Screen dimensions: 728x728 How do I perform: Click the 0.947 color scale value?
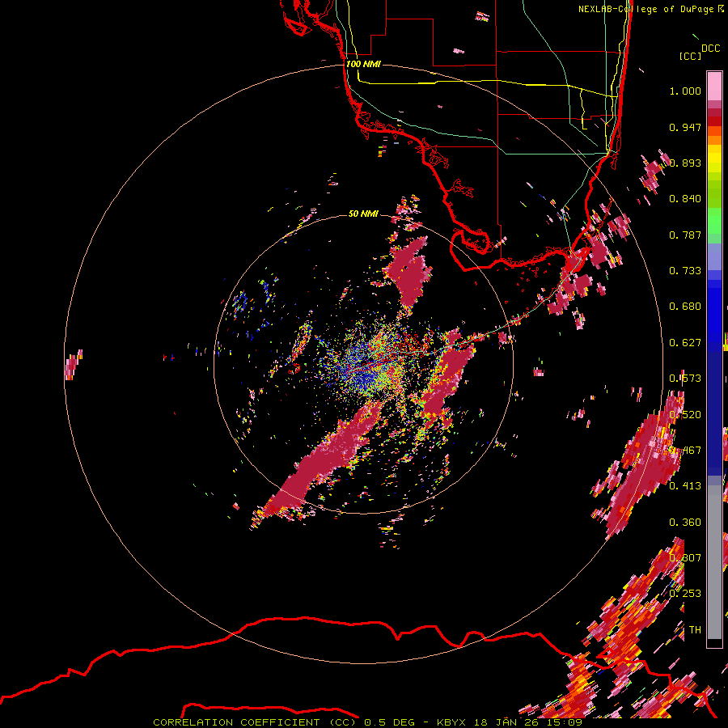685,127
